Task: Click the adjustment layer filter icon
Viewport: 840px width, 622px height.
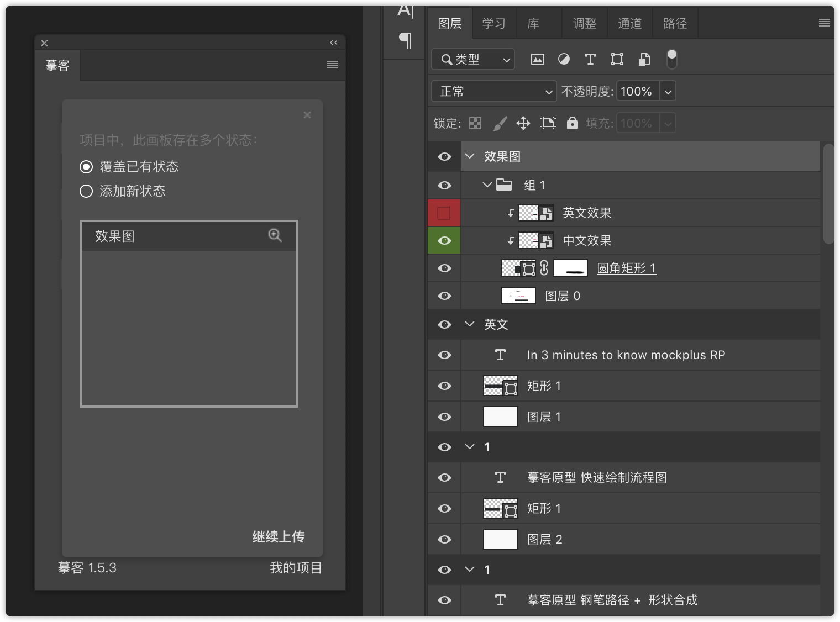Action: pos(564,59)
